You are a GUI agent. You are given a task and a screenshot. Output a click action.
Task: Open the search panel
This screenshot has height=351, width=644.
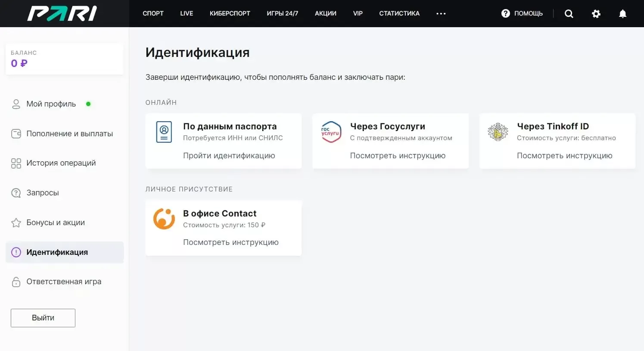569,13
